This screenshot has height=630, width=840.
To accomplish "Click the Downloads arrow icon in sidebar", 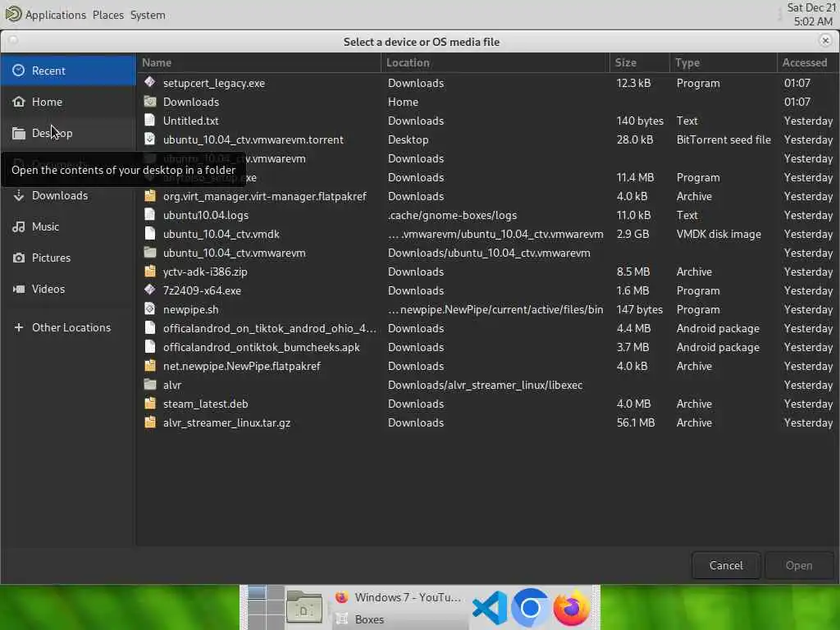I will [19, 195].
